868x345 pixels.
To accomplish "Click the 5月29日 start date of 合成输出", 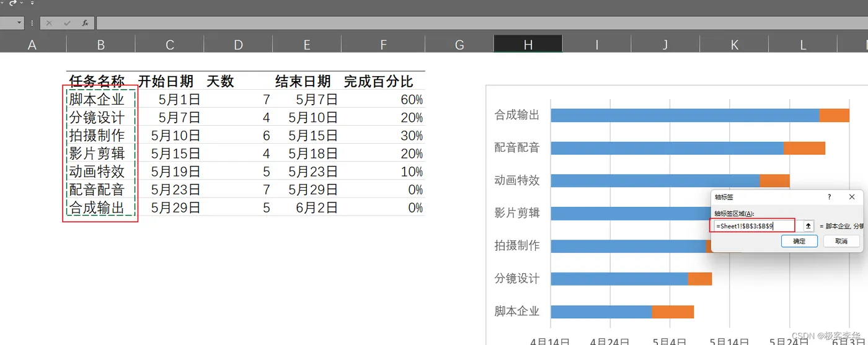I will coord(169,207).
